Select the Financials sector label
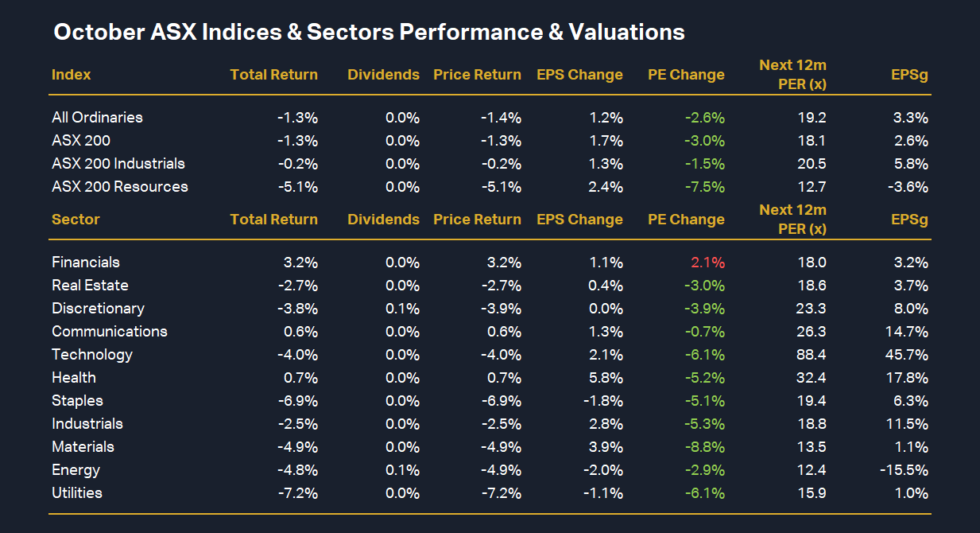980x533 pixels. click(x=86, y=263)
